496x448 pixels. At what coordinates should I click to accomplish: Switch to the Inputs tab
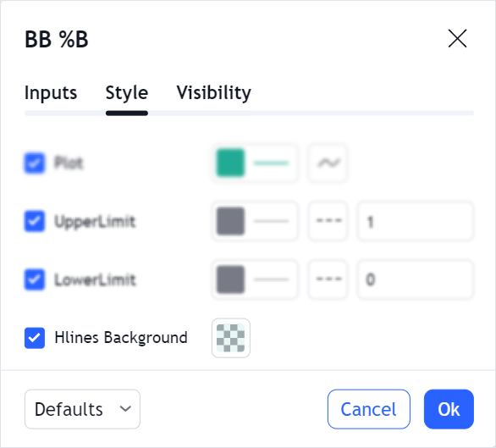coord(51,93)
